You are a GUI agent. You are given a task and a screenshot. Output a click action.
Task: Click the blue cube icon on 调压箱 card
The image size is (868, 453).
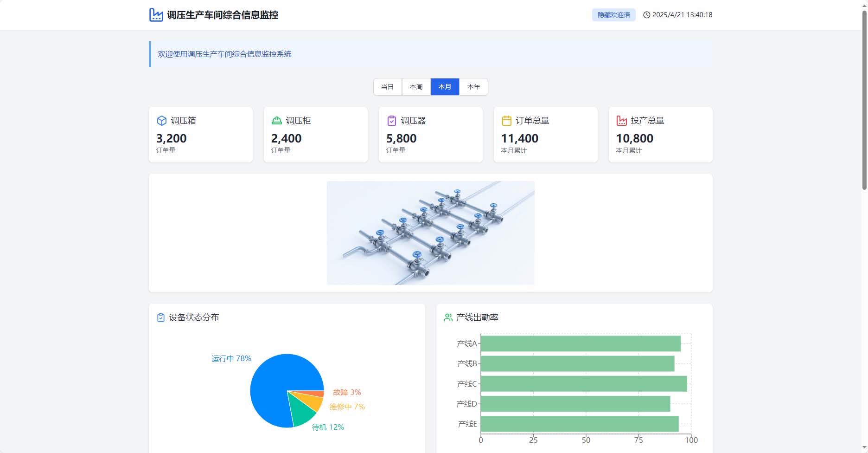pos(161,121)
